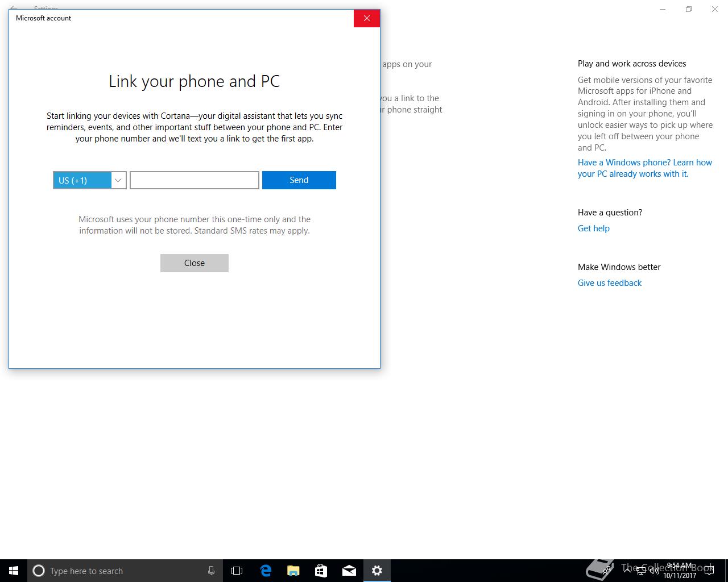This screenshot has width=728, height=582.
Task: Open 'Have a Windows phone?' link
Action: (x=645, y=168)
